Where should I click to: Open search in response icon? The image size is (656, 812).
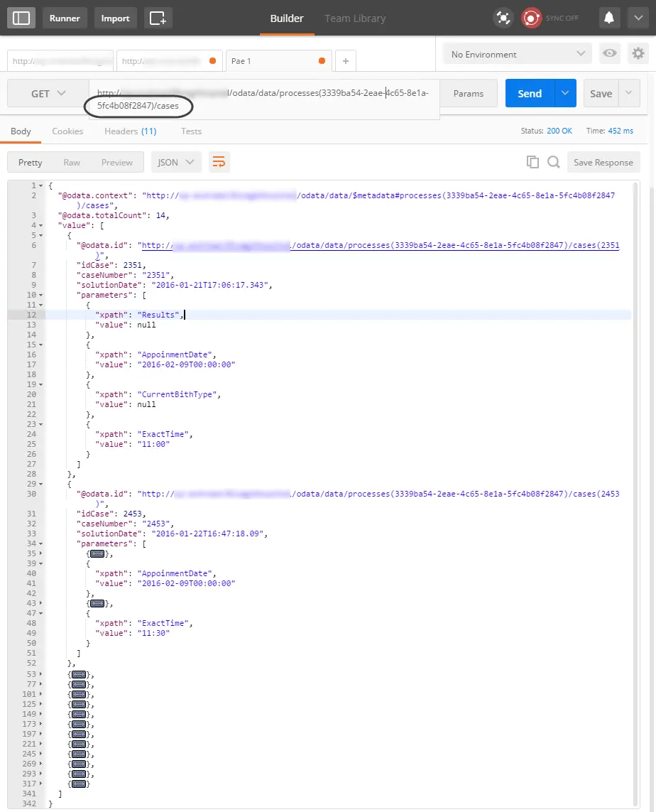554,162
